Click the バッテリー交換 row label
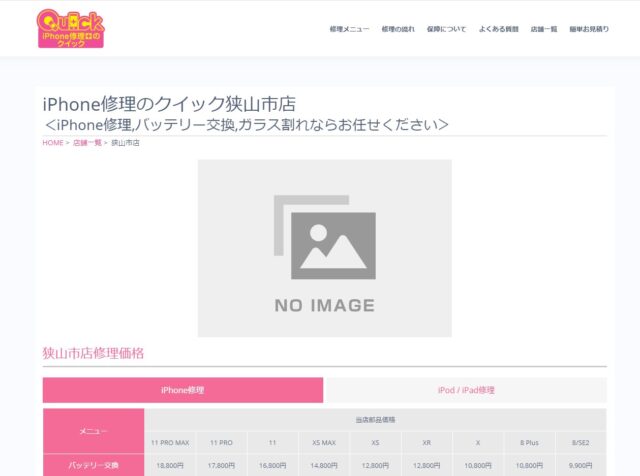Image resolution: width=640 pixels, height=476 pixels. [x=93, y=465]
